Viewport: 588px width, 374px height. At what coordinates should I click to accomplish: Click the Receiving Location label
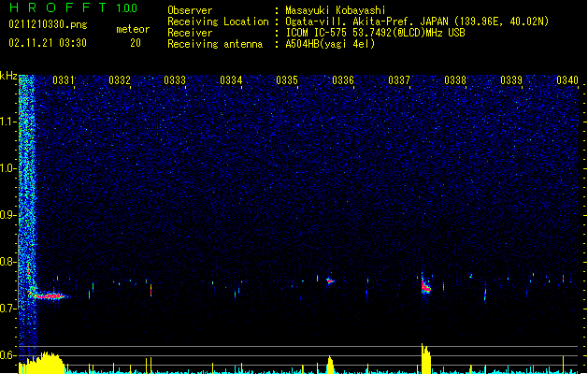click(218, 22)
